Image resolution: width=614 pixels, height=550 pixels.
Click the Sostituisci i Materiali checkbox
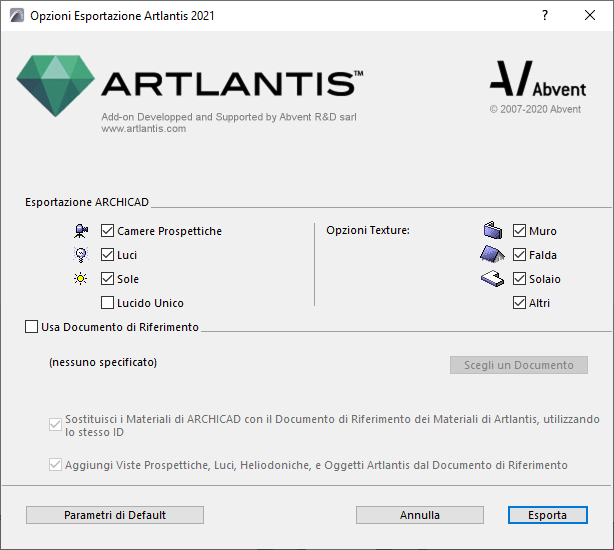pyautogui.click(x=55, y=424)
